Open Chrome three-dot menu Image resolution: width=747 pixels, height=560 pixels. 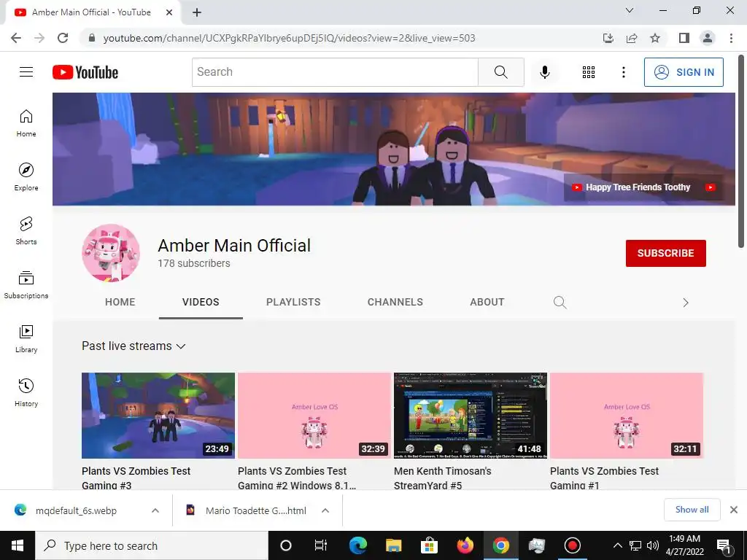(731, 38)
